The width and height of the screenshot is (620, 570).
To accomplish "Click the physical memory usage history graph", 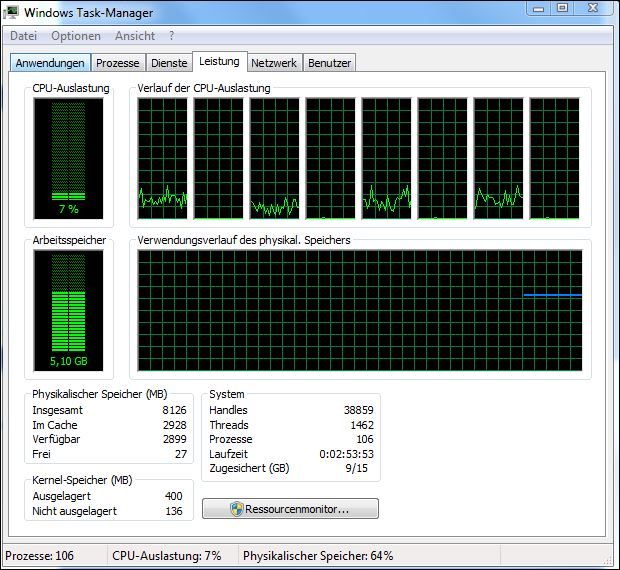I will 360,310.
